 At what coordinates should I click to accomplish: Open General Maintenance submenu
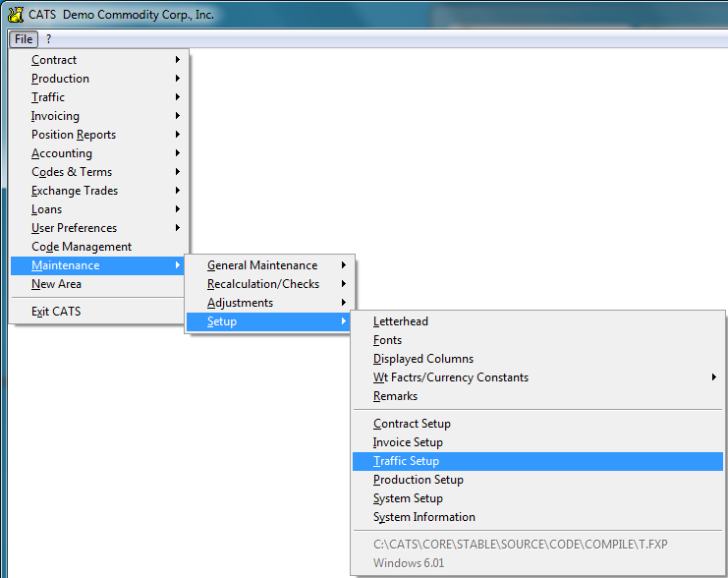click(270, 265)
